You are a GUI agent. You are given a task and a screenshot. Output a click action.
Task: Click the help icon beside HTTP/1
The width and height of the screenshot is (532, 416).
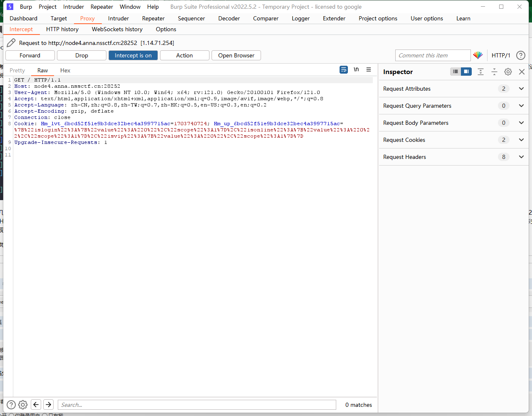point(520,55)
